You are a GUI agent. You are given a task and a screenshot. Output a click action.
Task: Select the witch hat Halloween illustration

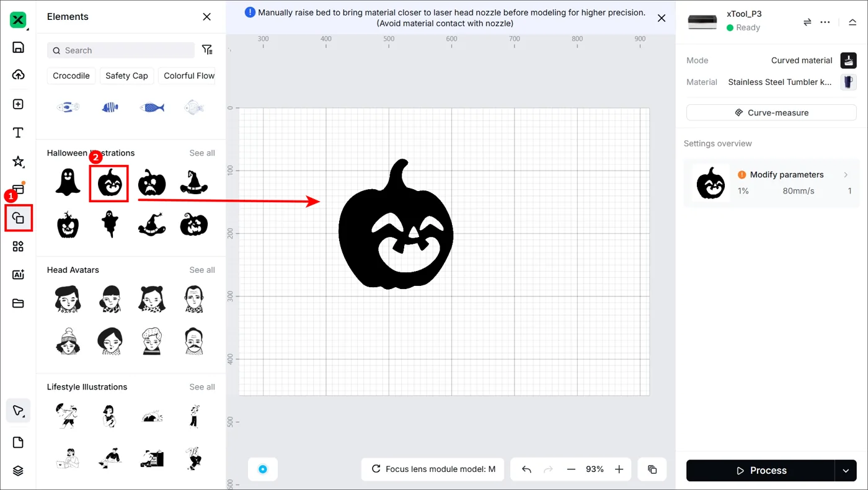pos(193,182)
